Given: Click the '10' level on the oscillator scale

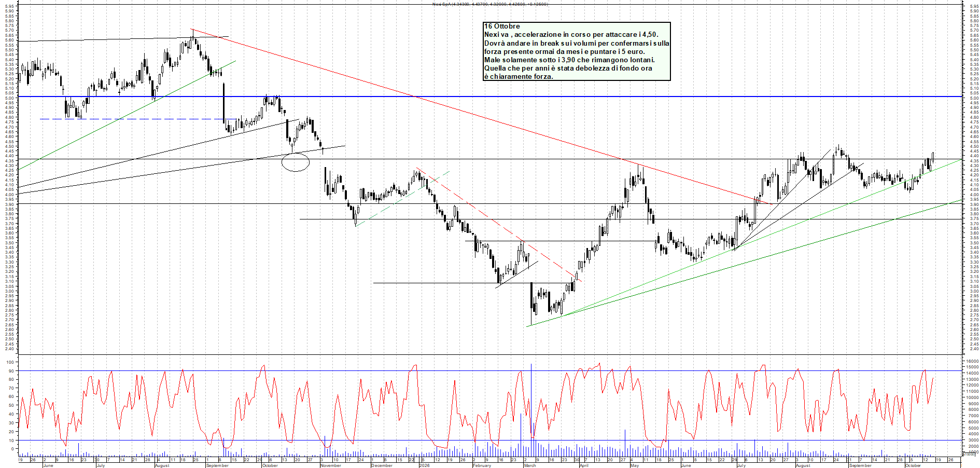Looking at the screenshot, I should point(11,440).
